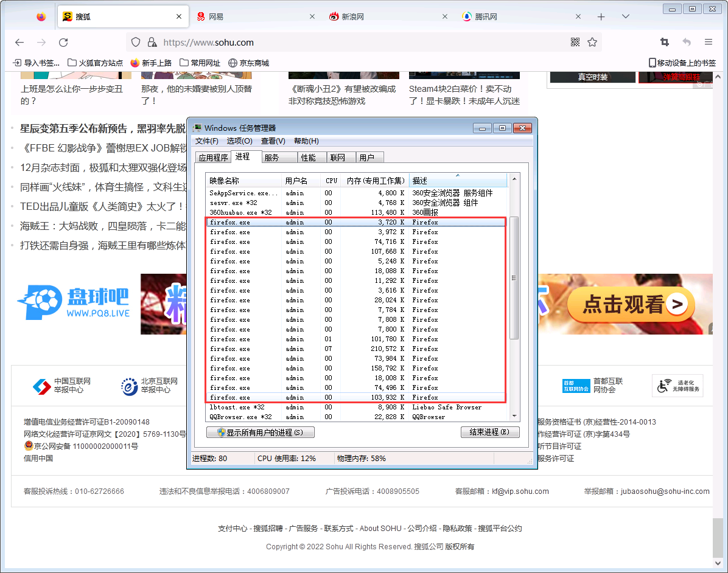Sort by 内存(专用工作集) column header
Viewport: 728px width, 573px height.
[375, 181]
